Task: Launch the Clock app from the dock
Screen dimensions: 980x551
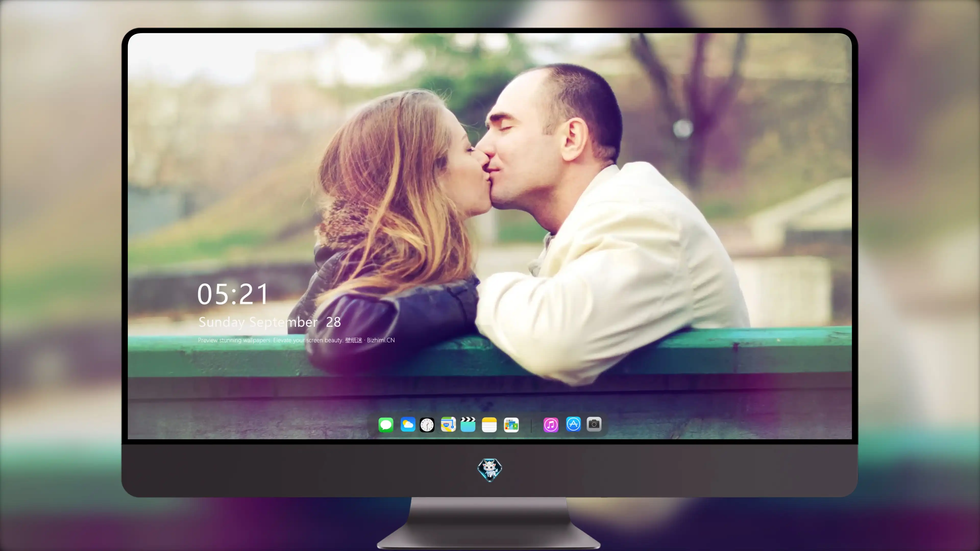Action: tap(427, 425)
